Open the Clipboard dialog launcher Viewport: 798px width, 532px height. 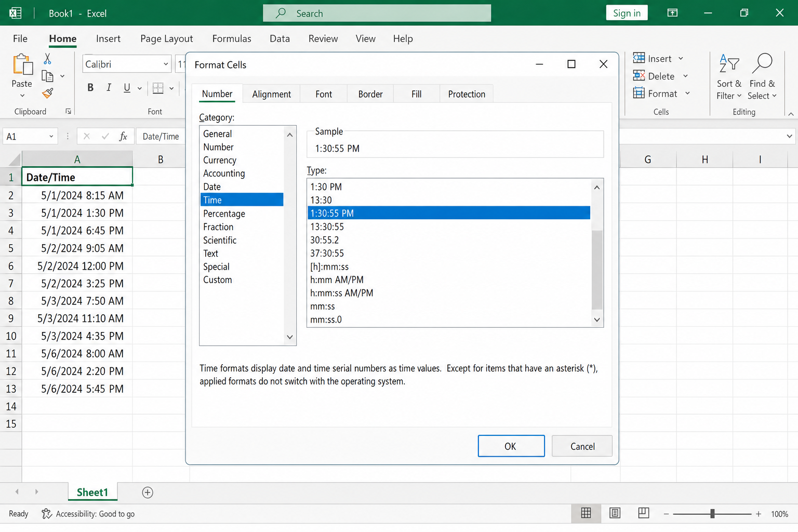(68, 111)
